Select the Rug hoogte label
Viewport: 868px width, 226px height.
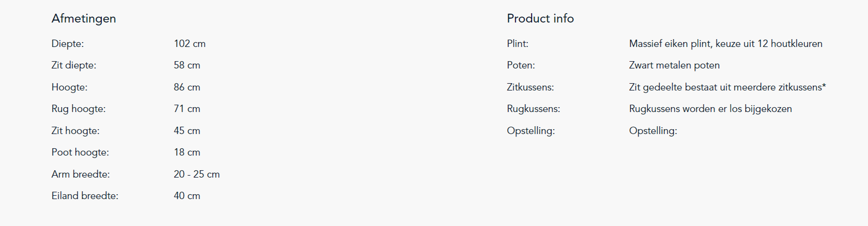(x=78, y=109)
